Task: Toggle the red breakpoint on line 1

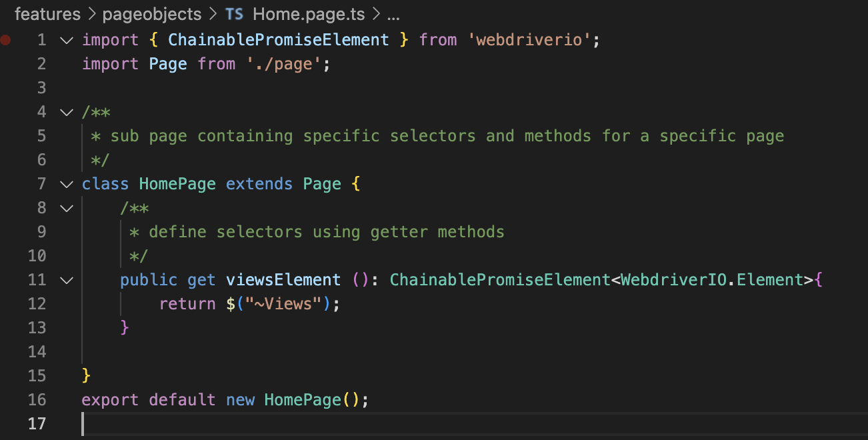Action: coord(6,40)
